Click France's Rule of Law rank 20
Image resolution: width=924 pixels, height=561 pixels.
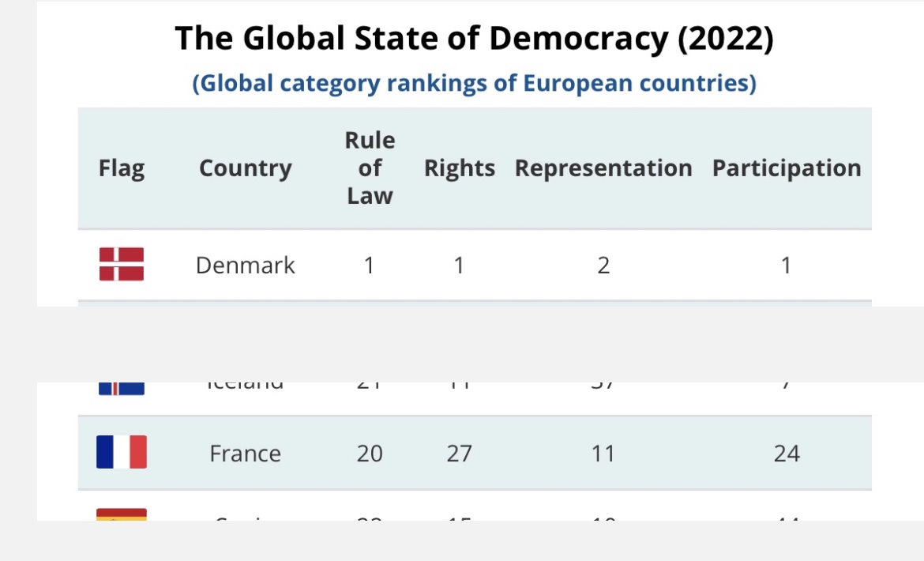tap(370, 454)
